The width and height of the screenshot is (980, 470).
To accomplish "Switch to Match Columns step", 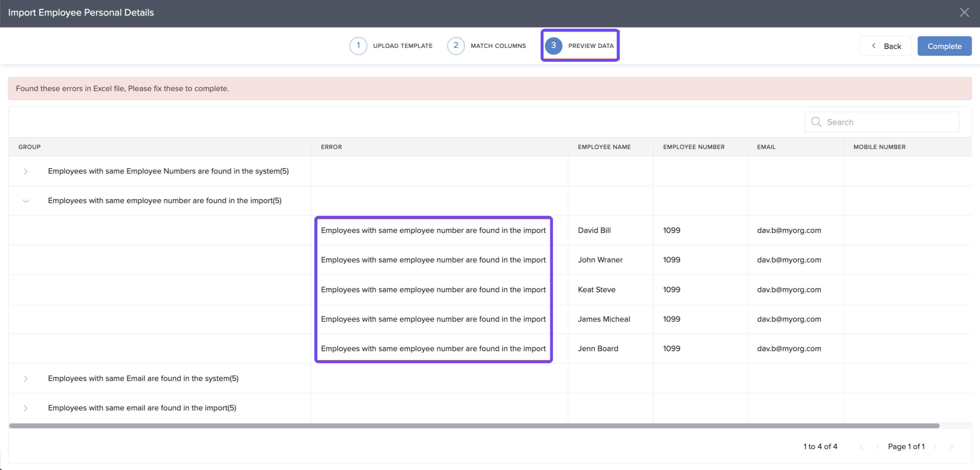I will [498, 46].
